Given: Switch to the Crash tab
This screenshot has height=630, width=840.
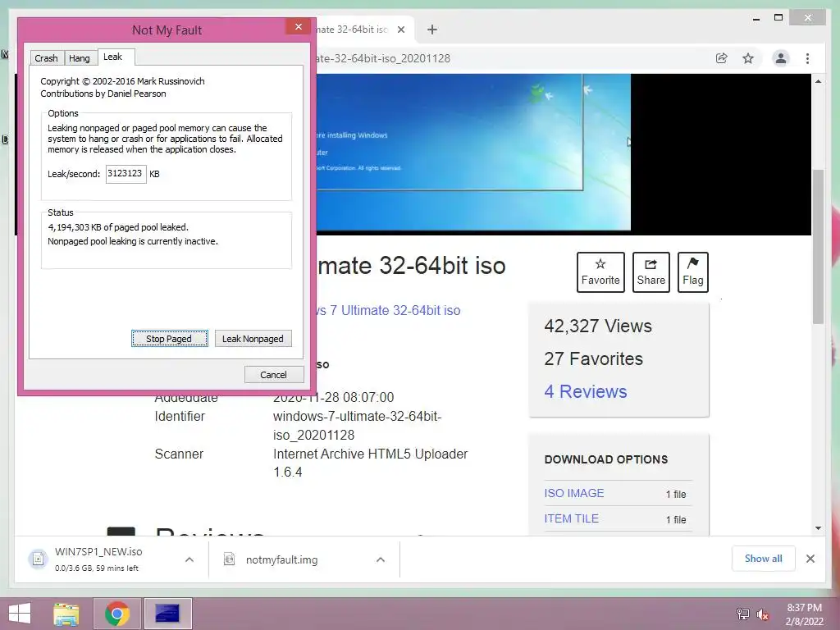Looking at the screenshot, I should pos(46,58).
